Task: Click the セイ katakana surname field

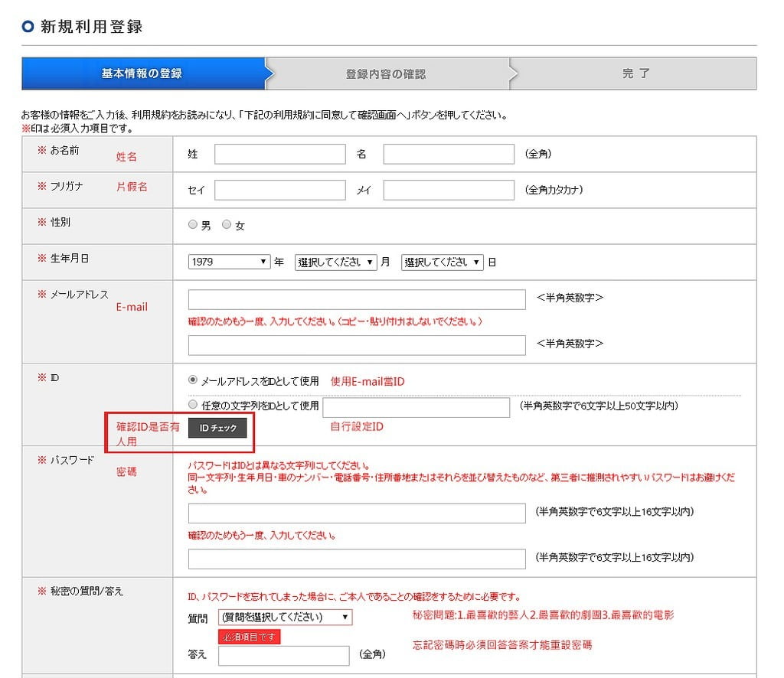Action: pyautogui.click(x=279, y=189)
